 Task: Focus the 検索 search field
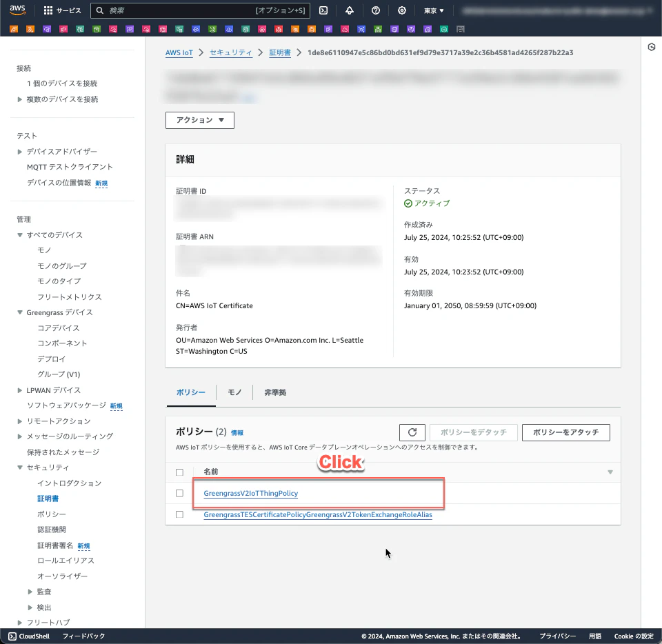click(x=200, y=10)
